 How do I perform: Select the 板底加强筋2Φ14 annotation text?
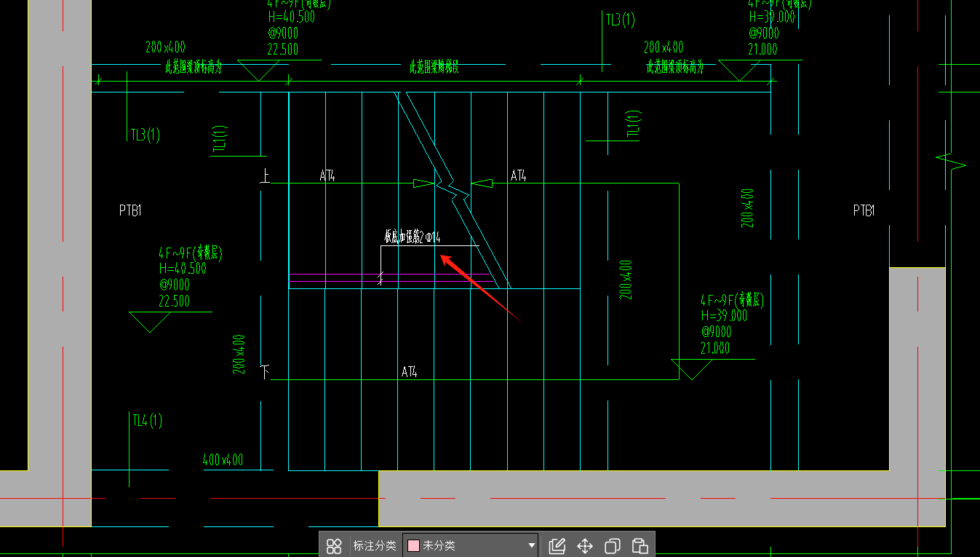click(x=413, y=237)
